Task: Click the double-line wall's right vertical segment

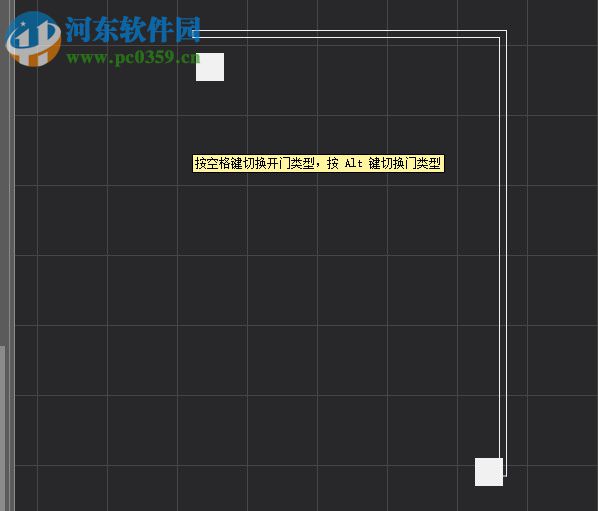Action: click(503, 253)
